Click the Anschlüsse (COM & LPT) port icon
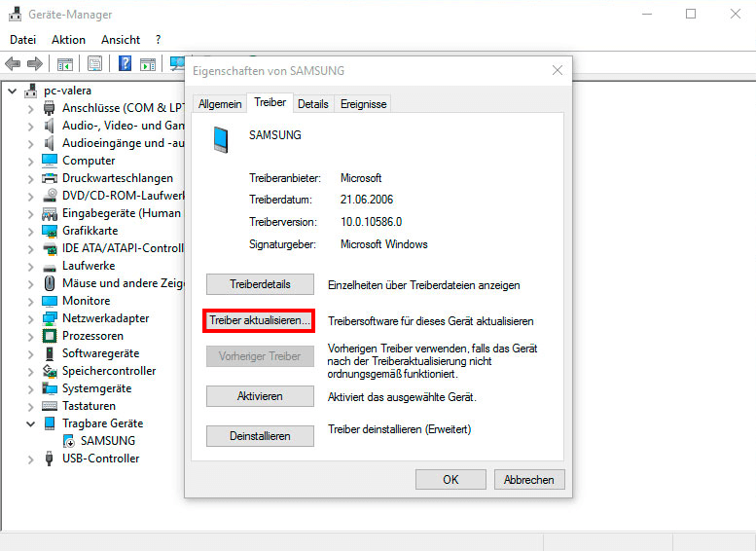 click(x=50, y=108)
